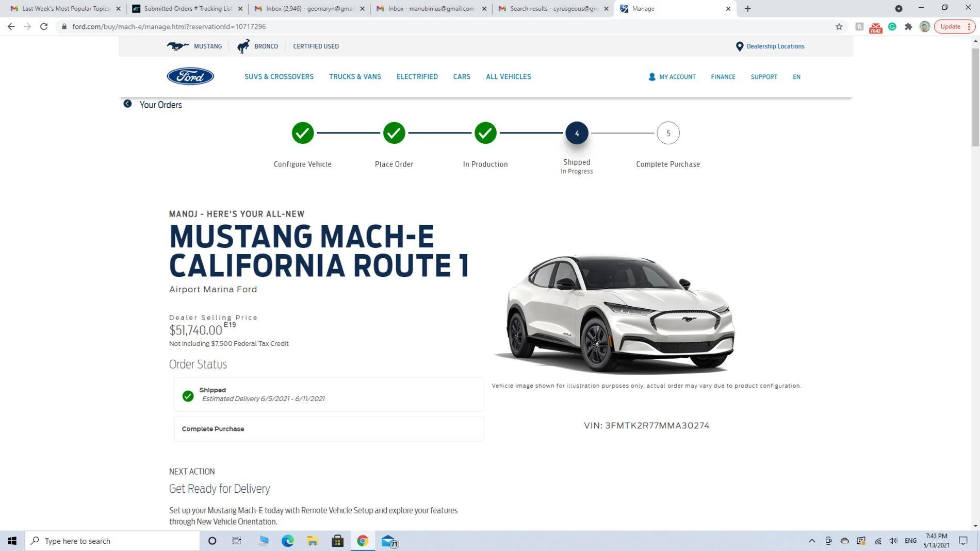
Task: Click the address bar URL field
Action: [444, 26]
